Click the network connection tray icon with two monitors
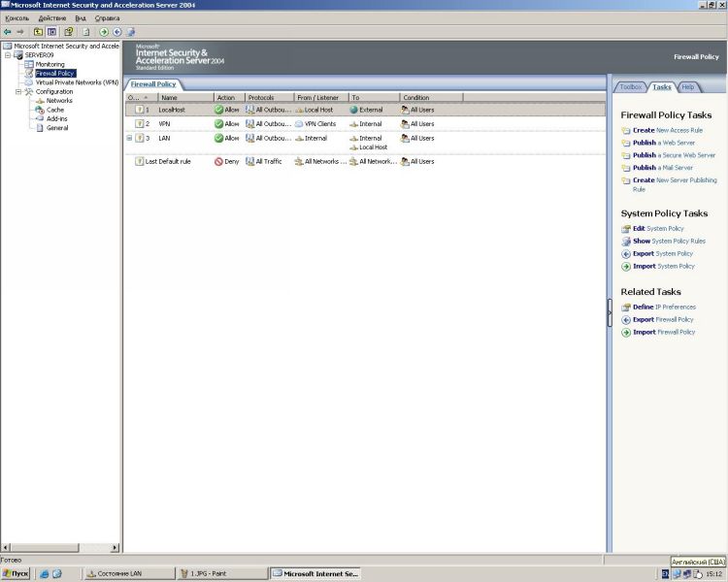Screen dimensions: 728x582 coord(687,574)
